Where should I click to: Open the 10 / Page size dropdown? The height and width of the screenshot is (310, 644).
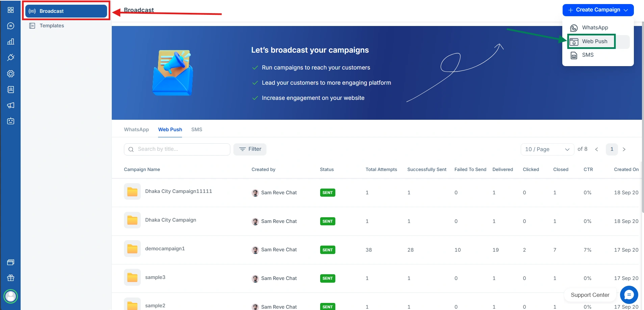[547, 149]
